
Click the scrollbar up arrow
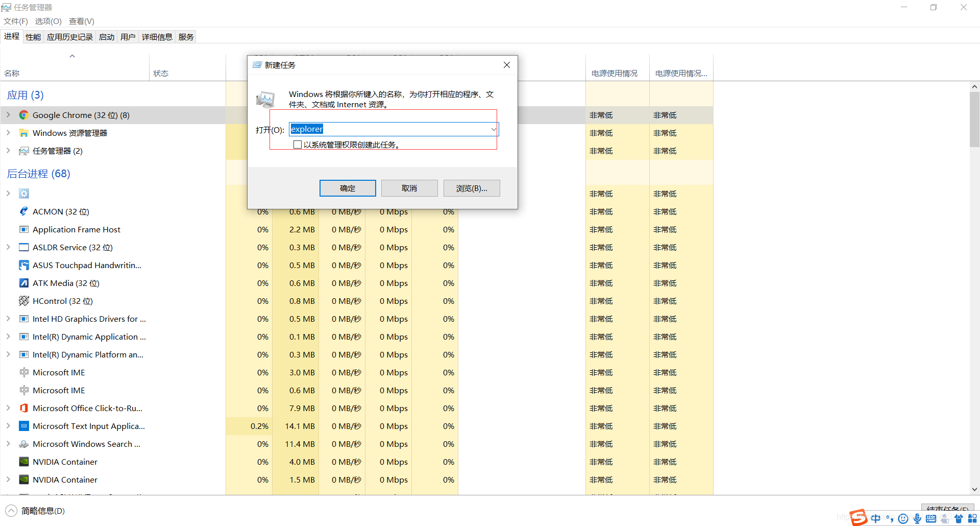(x=974, y=87)
